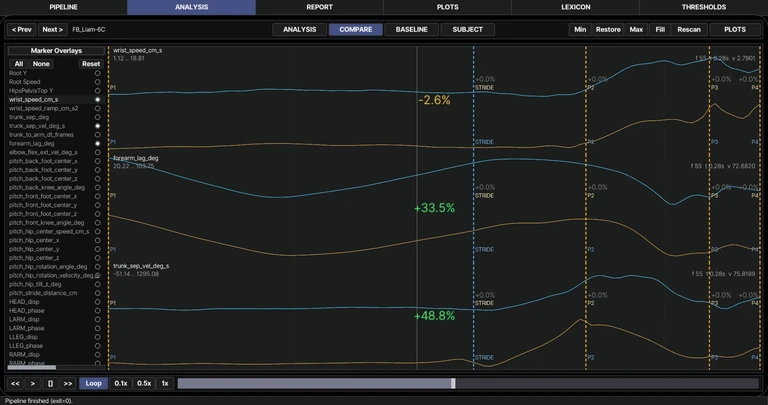Toggle the Loop playback button
Screen dimensions: 768x405
coord(93,383)
